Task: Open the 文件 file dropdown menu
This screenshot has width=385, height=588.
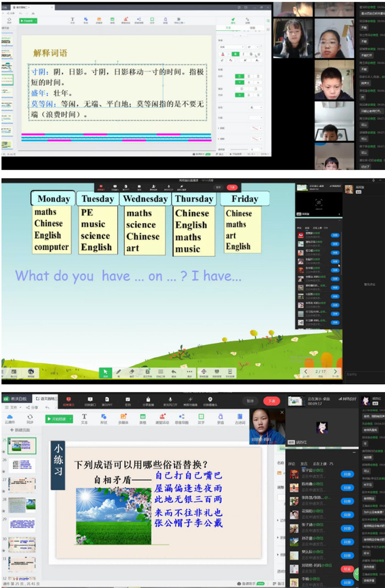Action: click(x=15, y=407)
